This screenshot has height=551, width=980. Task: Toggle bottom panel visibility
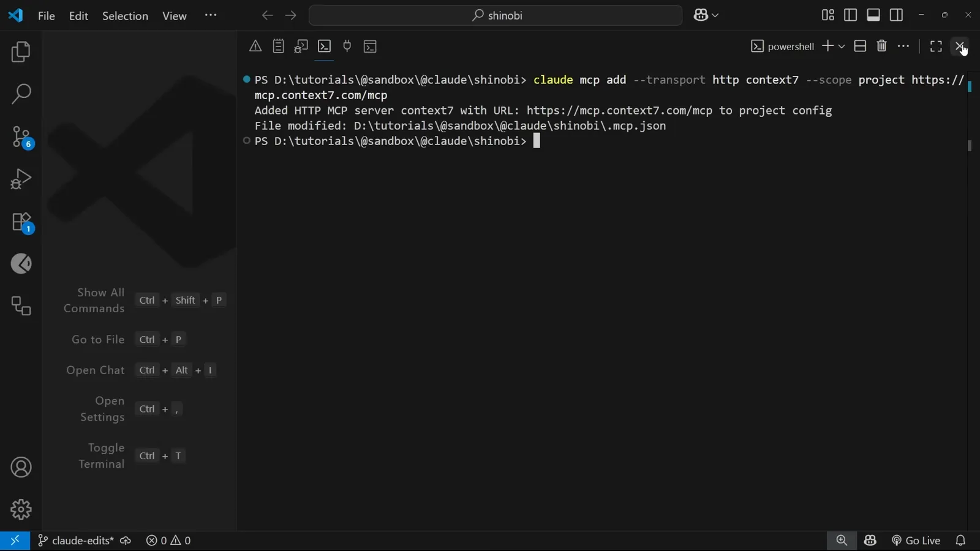873,15
